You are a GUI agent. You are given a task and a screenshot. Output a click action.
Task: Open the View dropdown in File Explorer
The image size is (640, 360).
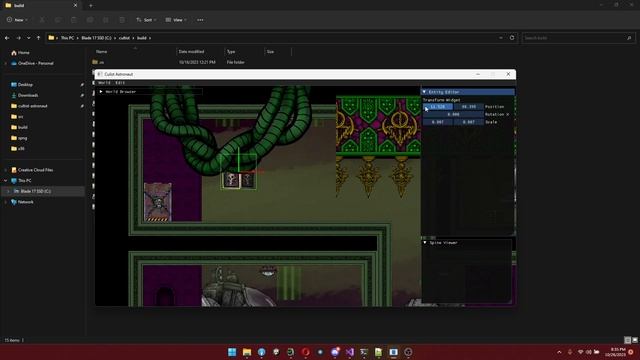pyautogui.click(x=176, y=20)
